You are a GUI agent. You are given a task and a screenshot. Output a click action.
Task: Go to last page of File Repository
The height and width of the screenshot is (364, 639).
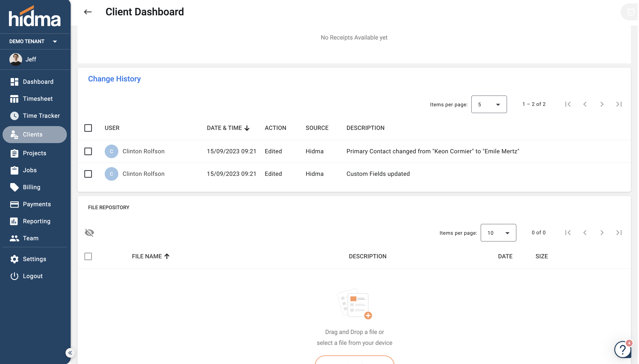619,233
